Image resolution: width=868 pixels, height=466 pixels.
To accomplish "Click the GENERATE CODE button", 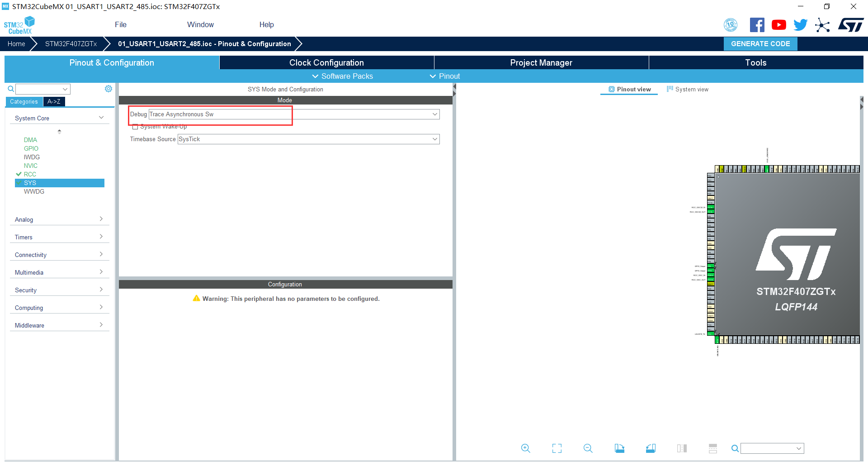I will (760, 44).
